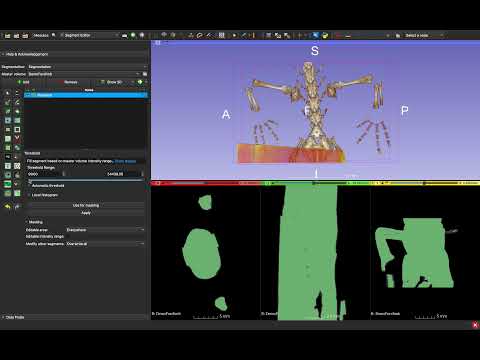Click the Redo arrow icon

[x=17, y=207]
